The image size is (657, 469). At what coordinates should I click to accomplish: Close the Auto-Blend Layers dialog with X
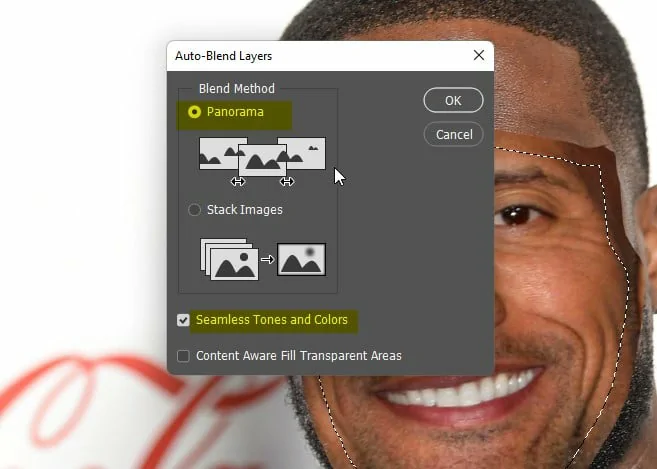coord(476,56)
